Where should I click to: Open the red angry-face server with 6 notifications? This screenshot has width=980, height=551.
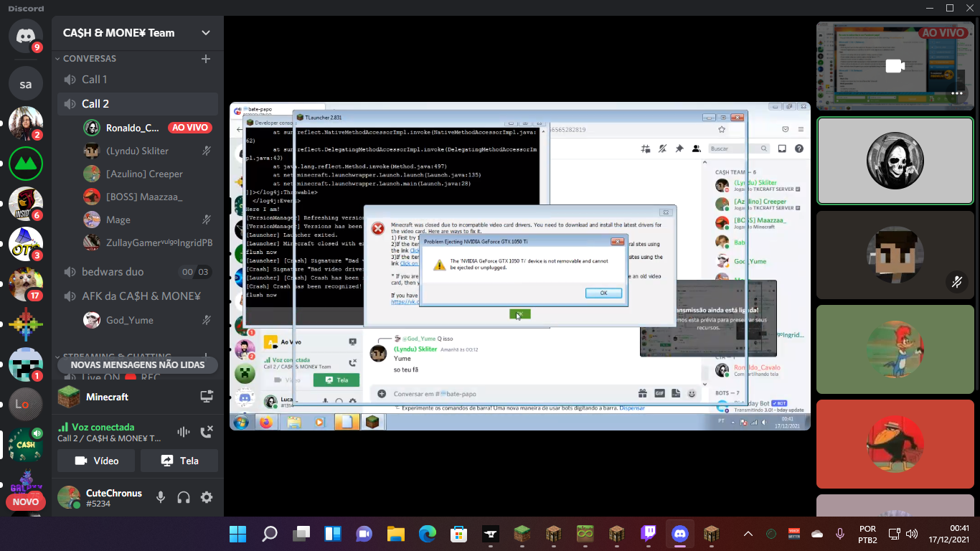point(26,204)
